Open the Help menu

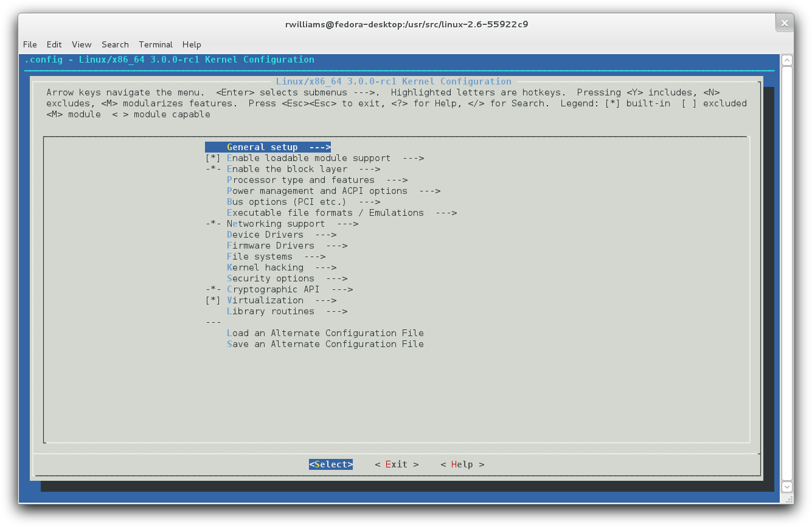tap(192, 44)
